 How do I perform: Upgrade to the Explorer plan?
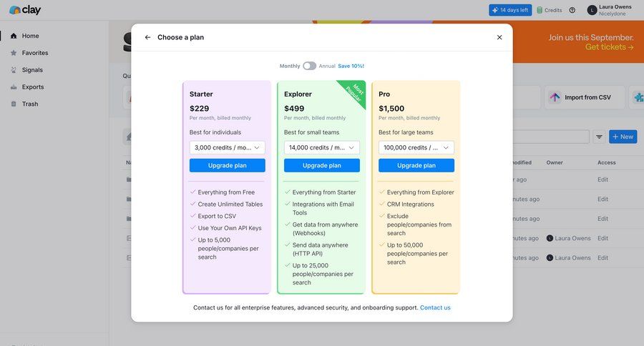[321, 165]
